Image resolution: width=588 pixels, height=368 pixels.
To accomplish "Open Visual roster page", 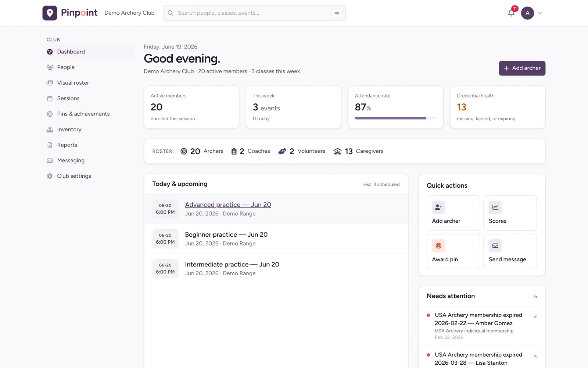I will 88,83.
